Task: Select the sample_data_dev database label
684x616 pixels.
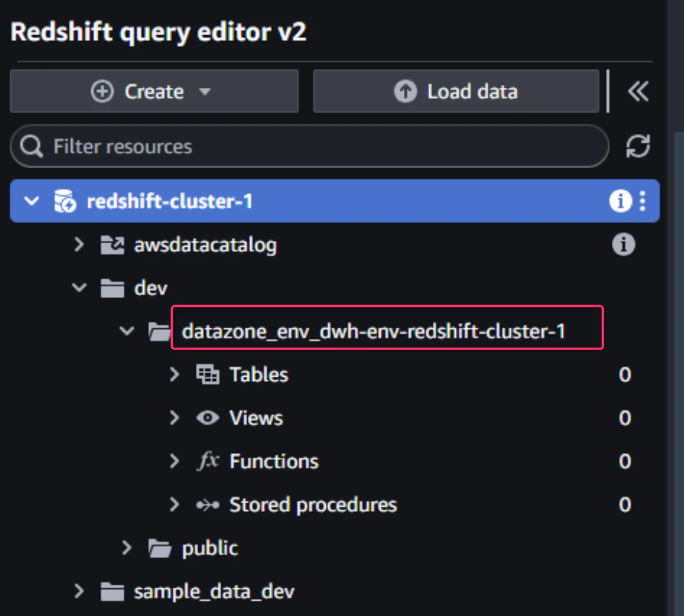Action: point(214,592)
